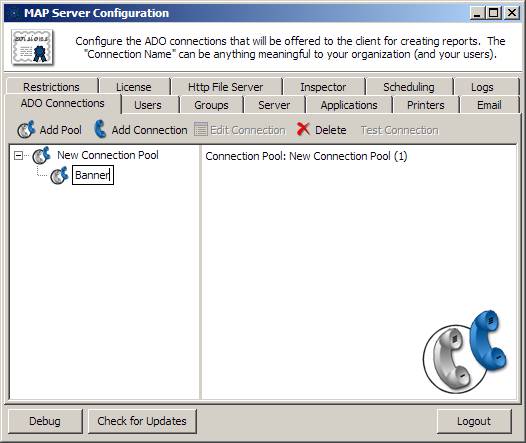Maximize the MAP Server Configuration window
The width and height of the screenshot is (526, 443).
pyautogui.click(x=493, y=13)
